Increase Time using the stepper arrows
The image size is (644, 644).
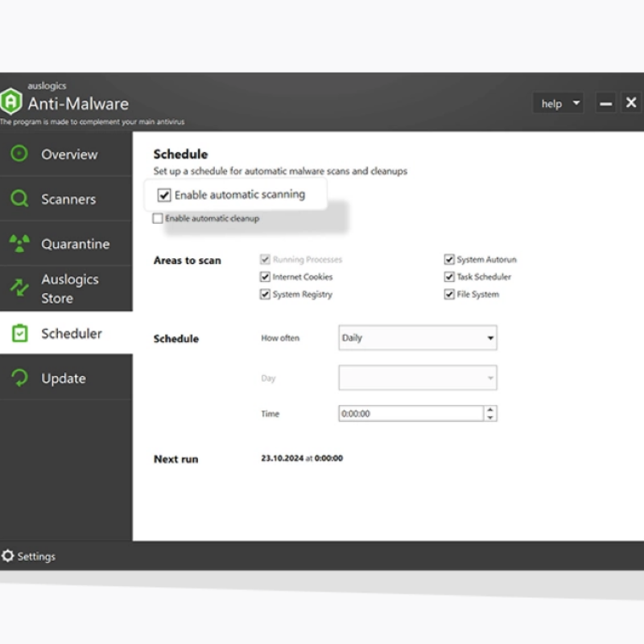(491, 411)
